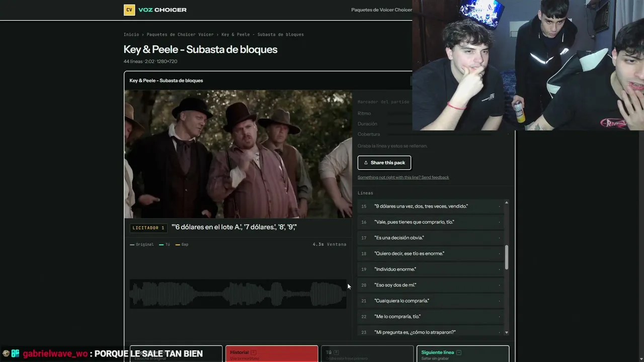Click the LICITADOR 1 speaker tag

tap(148, 228)
